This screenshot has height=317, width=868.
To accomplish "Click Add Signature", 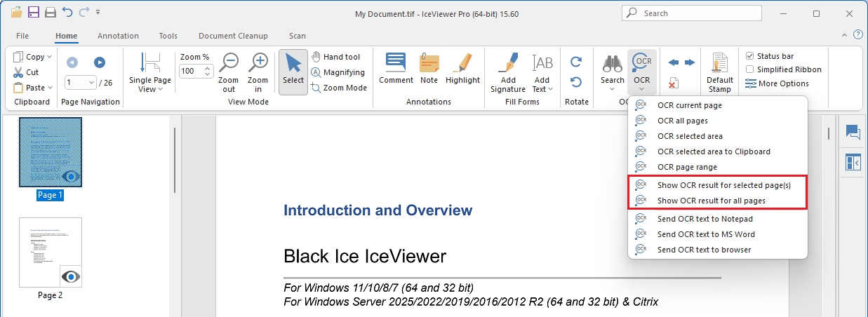I will point(508,73).
